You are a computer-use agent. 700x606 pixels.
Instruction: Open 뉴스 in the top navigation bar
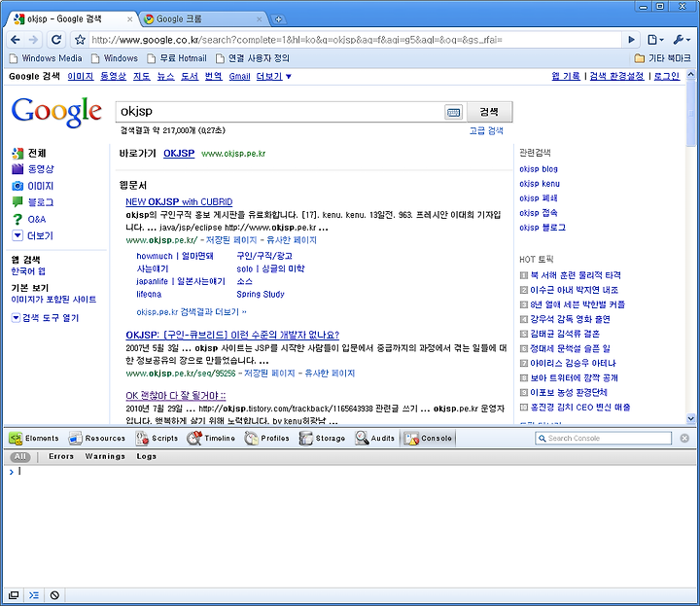(x=165, y=77)
